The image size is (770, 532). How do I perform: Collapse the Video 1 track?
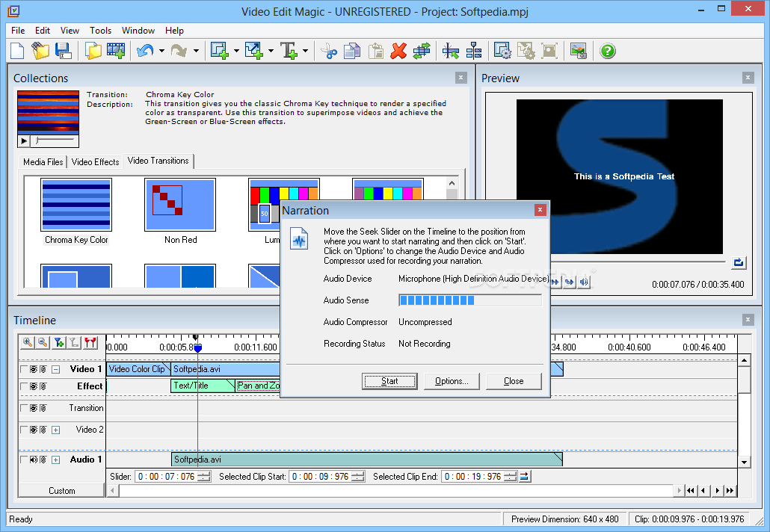pos(55,369)
